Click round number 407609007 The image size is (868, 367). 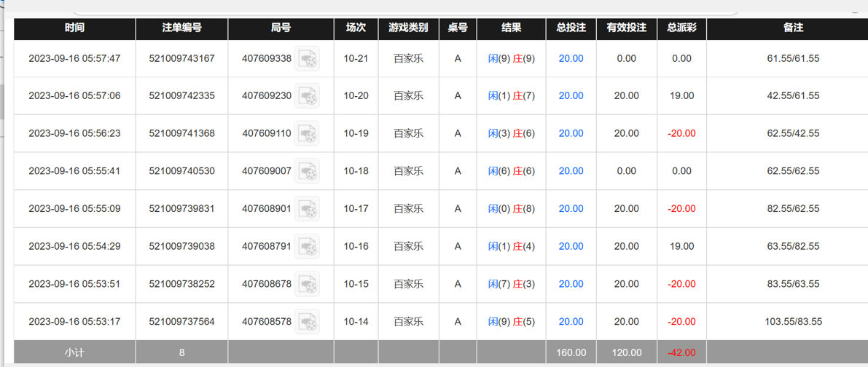pos(267,172)
